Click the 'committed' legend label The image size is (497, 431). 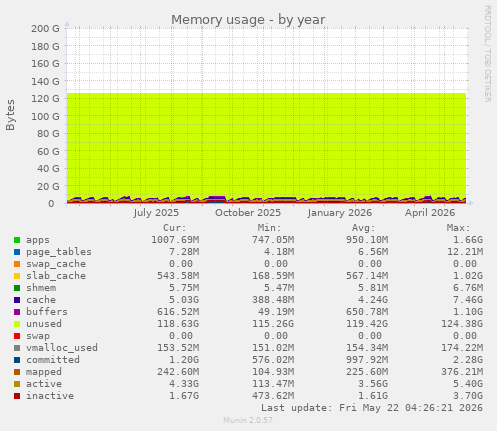[x=53, y=360]
